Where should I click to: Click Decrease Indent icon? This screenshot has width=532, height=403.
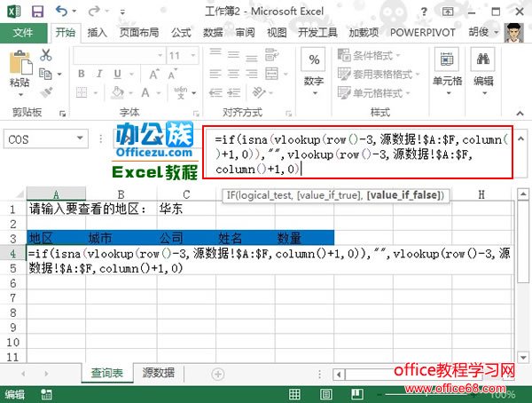coord(215,92)
